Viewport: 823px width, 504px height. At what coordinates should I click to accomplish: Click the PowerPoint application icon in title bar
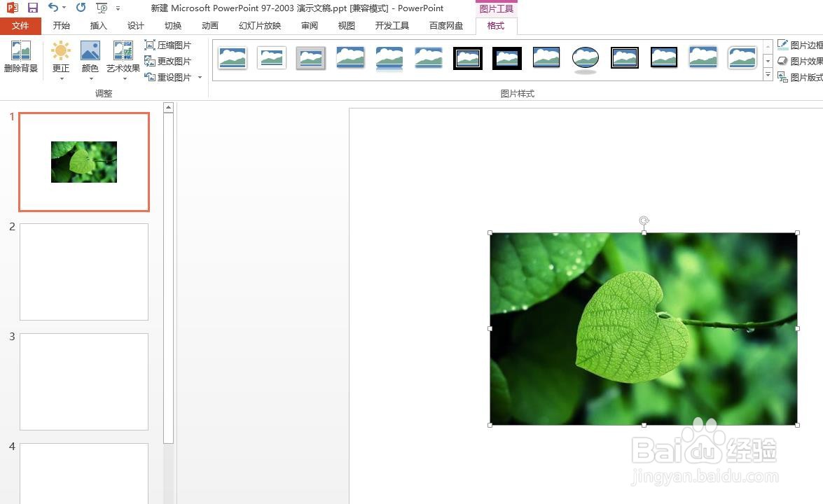point(11,8)
